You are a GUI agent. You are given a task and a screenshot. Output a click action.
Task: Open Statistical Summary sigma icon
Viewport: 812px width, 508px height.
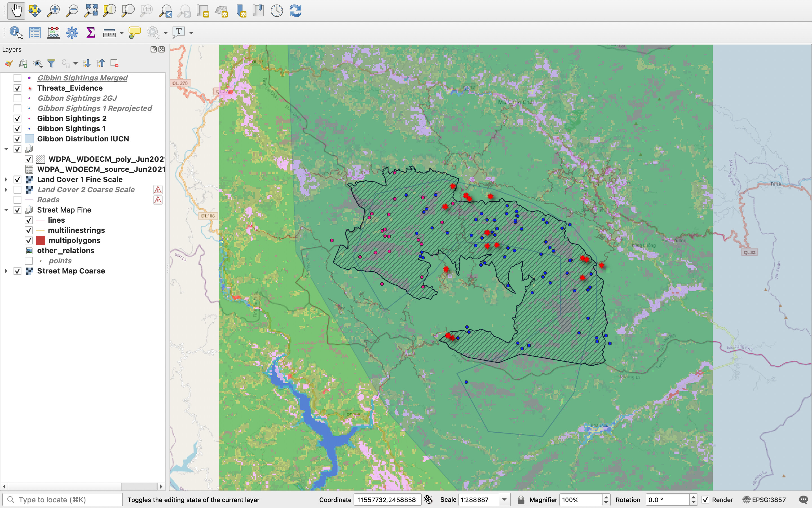coord(91,32)
